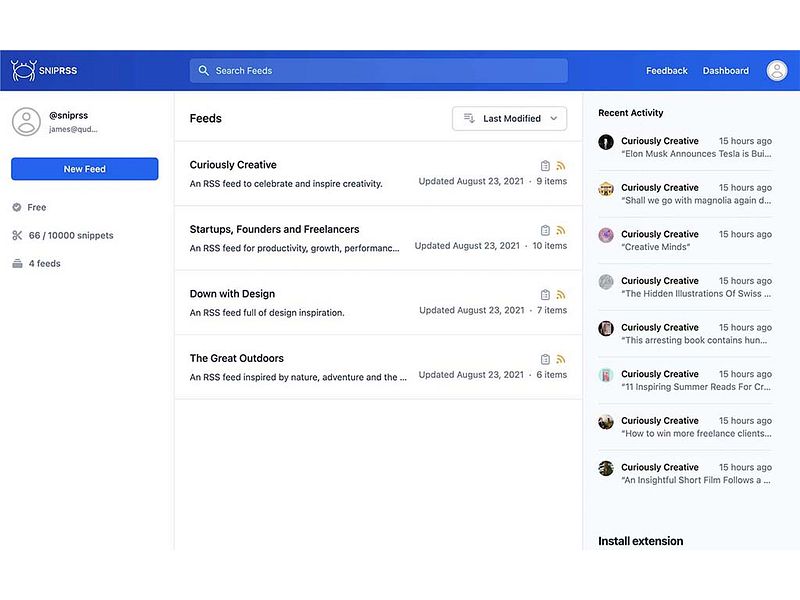Click the "10 items" count
This screenshot has height=600, width=800.
(x=549, y=245)
